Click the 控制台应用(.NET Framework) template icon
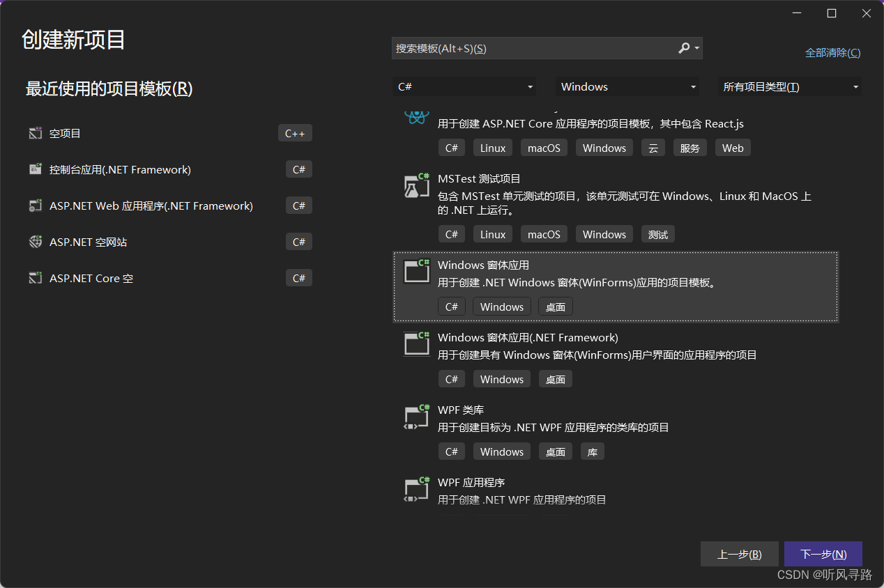Viewport: 884px width, 588px height. point(36,169)
